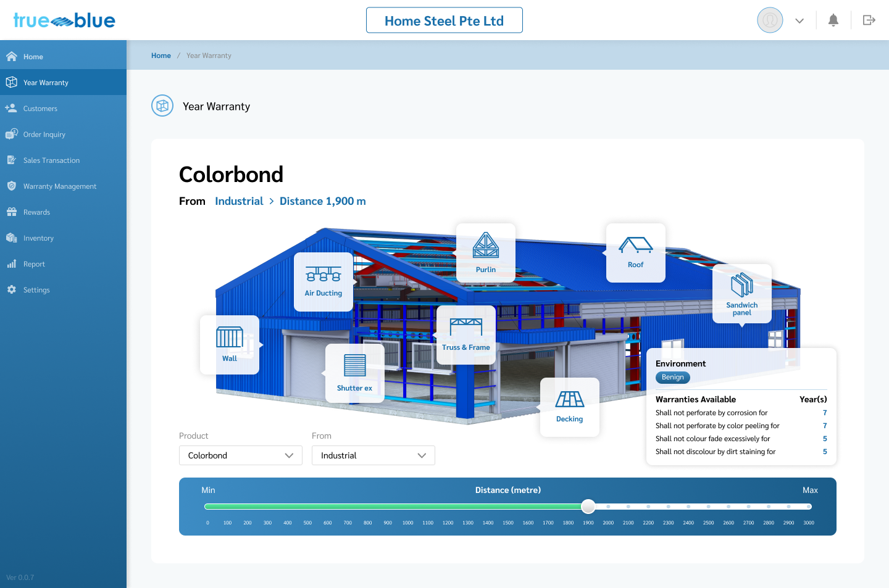The image size is (889, 588).
Task: Click the Benign environment badge
Action: (x=673, y=378)
